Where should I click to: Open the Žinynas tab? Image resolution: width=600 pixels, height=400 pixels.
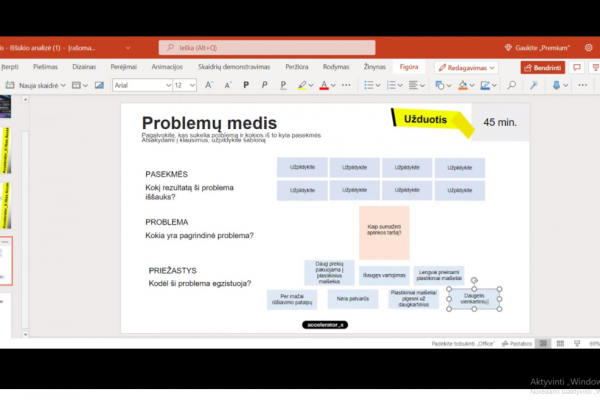click(x=375, y=67)
